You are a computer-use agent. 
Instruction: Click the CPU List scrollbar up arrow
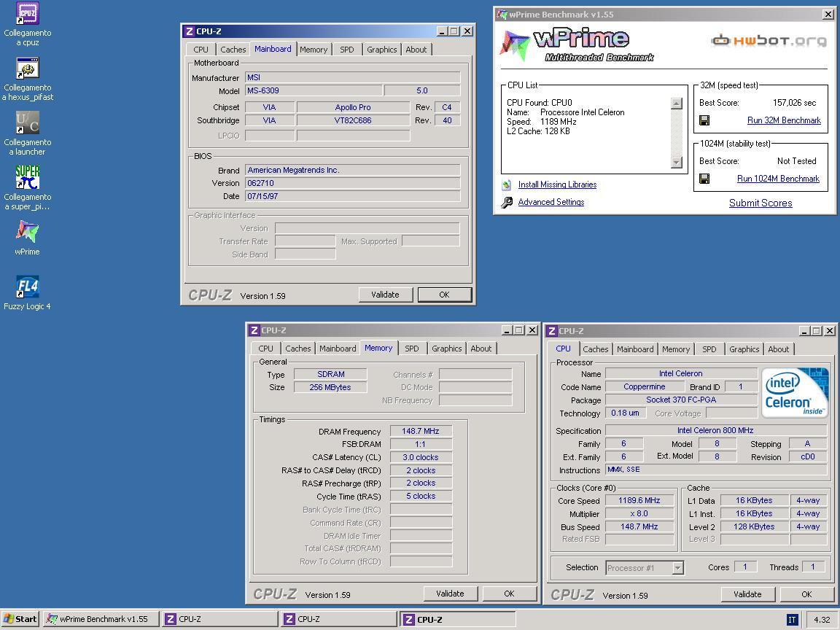677,104
